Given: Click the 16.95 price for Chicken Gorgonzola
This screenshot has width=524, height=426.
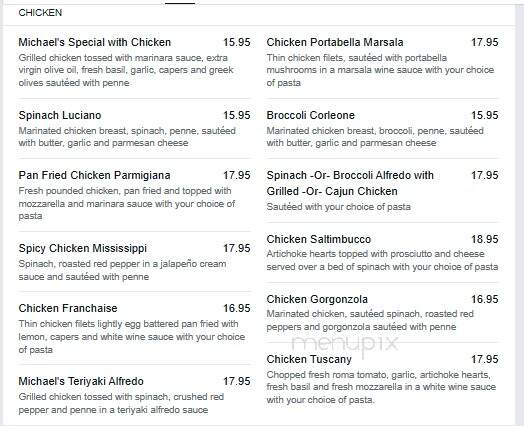Looking at the screenshot, I should [x=485, y=299].
